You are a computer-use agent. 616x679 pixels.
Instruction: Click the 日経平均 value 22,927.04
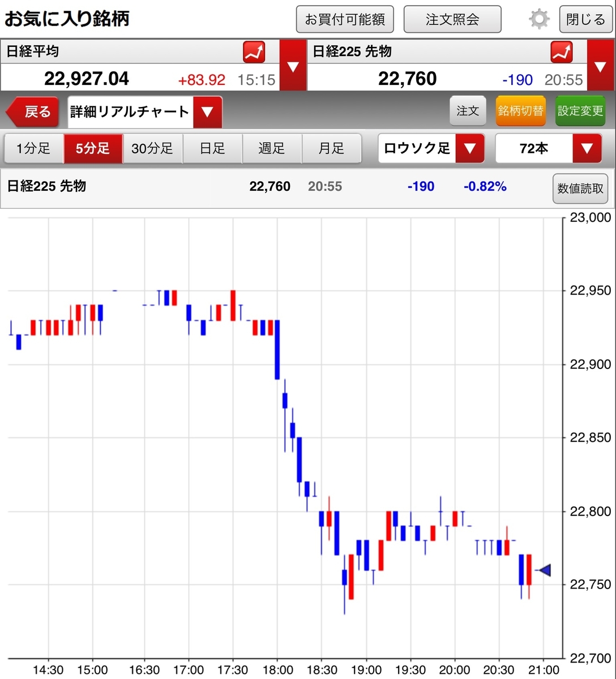[x=87, y=79]
